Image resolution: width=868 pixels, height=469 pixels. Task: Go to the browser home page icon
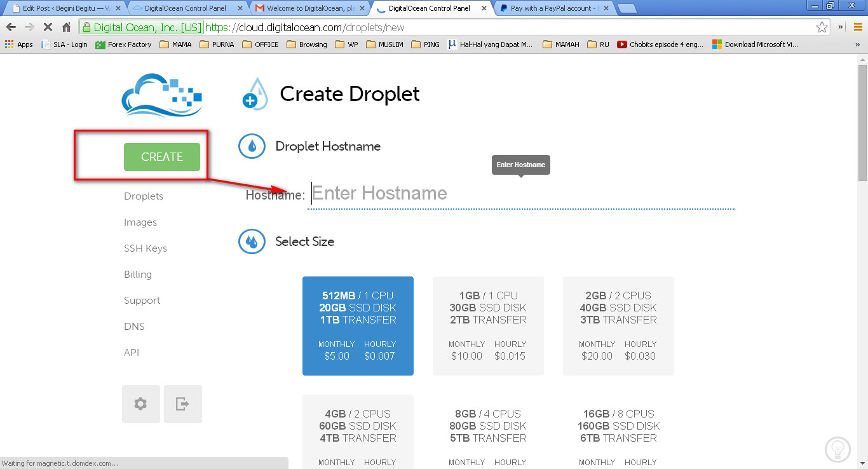pos(66,27)
